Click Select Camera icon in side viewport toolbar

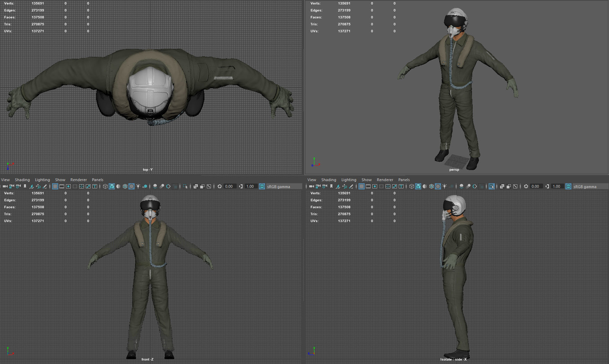[x=311, y=186]
